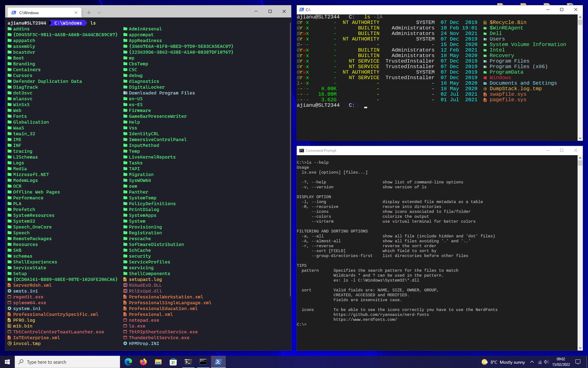This screenshot has width=588, height=368.
Task: Click the Terminal taskbar icon
Action: [x=188, y=362]
